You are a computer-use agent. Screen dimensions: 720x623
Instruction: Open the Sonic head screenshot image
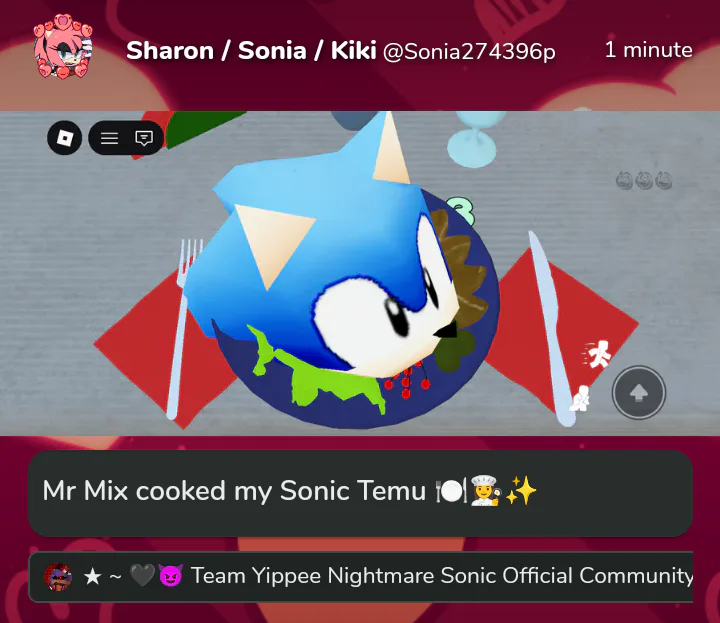[360, 273]
